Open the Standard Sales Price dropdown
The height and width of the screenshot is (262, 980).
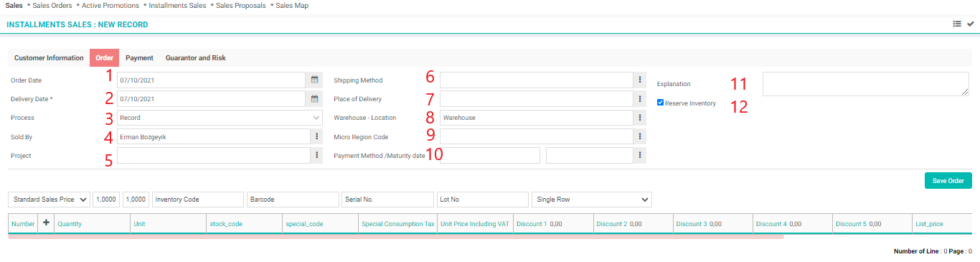[49, 199]
